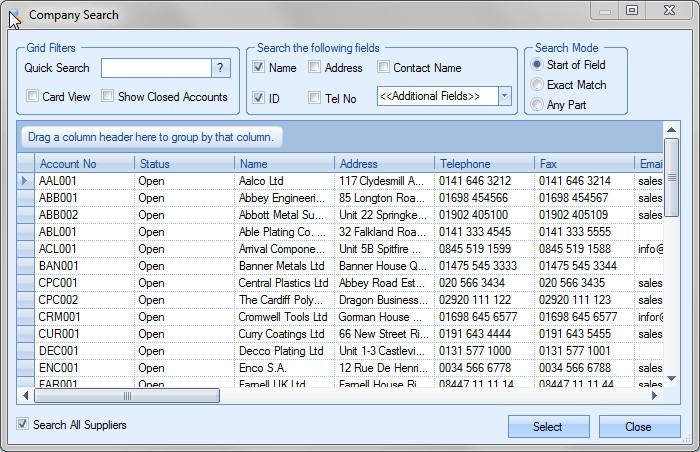Click the vertical scrollbar down arrow

[672, 380]
